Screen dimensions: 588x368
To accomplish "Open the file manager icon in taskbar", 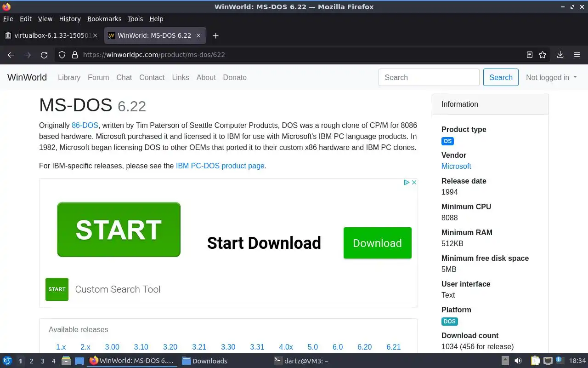I will pyautogui.click(x=66, y=361).
